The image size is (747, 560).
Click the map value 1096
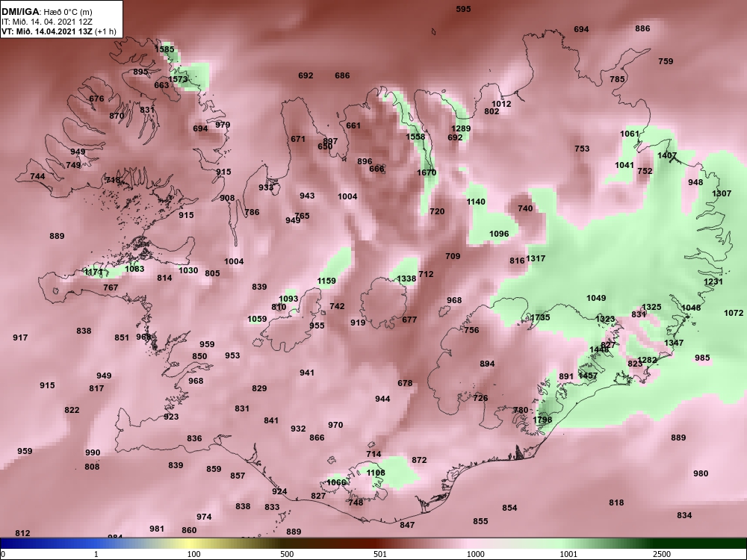coord(499,234)
